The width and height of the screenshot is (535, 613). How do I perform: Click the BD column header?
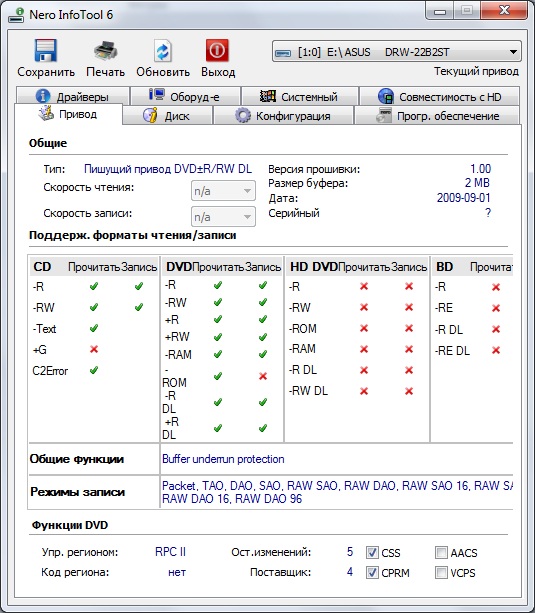click(x=444, y=267)
